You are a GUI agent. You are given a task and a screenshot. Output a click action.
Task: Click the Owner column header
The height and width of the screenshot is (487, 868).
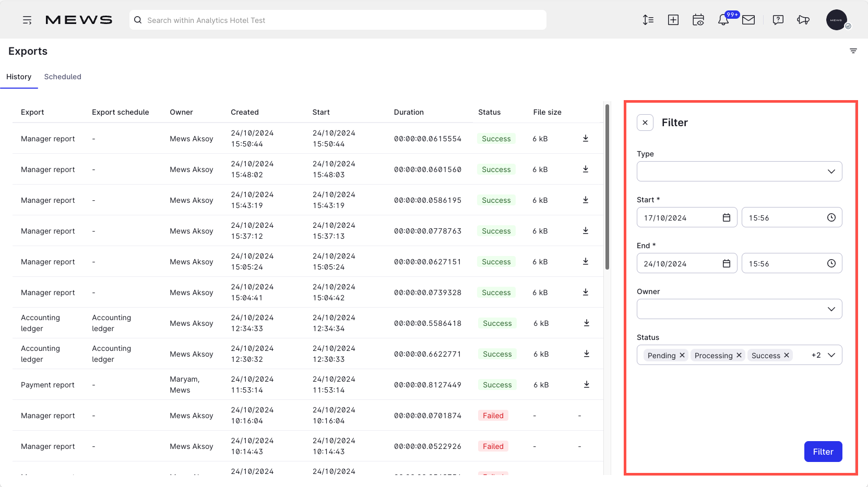(181, 112)
